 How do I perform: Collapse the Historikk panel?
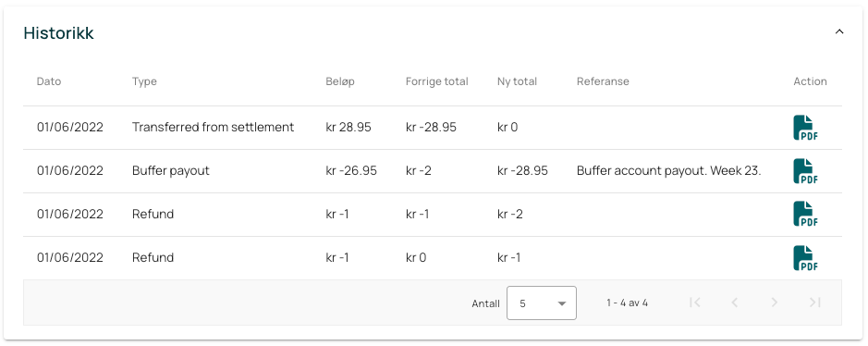pyautogui.click(x=839, y=31)
